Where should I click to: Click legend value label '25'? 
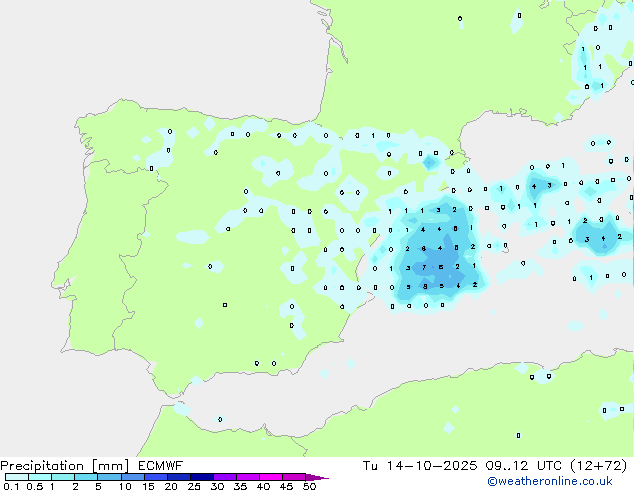pos(194,486)
